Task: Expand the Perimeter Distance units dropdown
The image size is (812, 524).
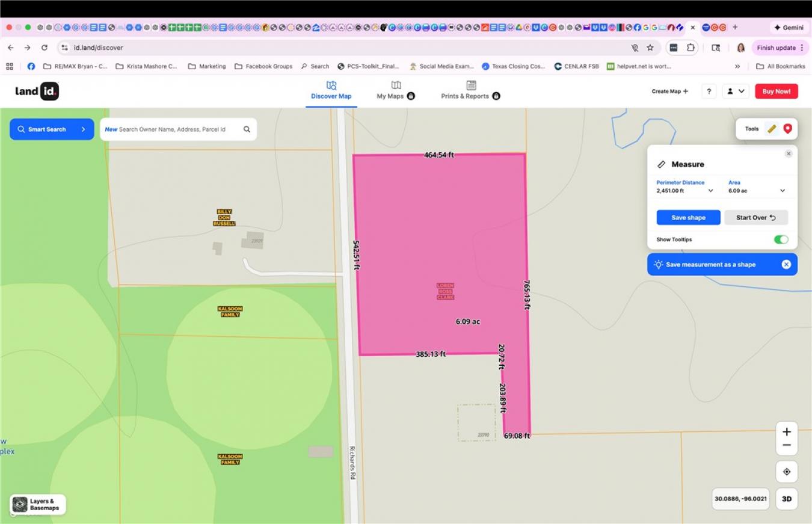Action: pos(710,191)
